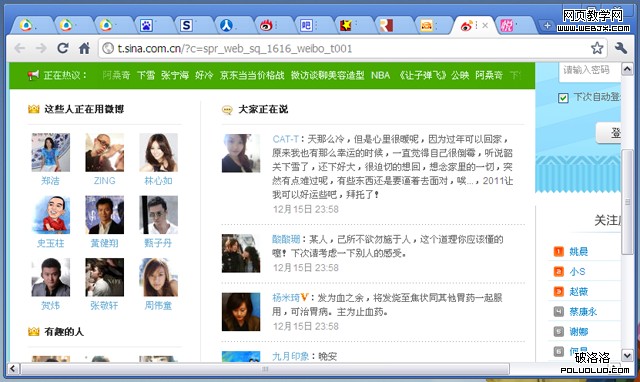This screenshot has height=382, width=640.
Task: Click the speech bubble icon beside 大家正在说
Action: (227, 109)
